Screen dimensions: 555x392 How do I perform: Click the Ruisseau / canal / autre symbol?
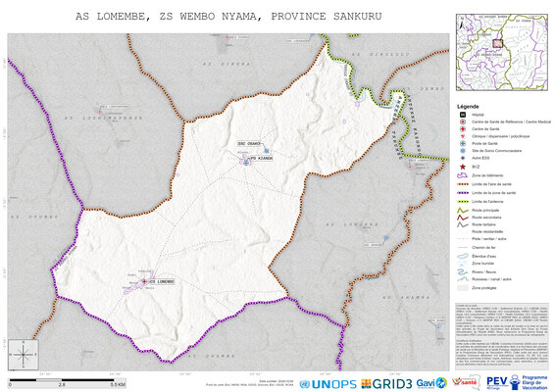[462, 279]
